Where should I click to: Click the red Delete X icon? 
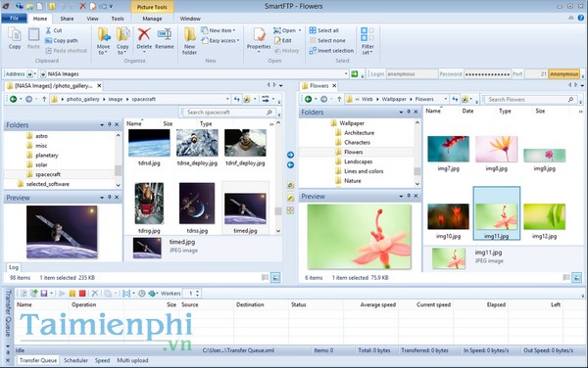(144, 34)
